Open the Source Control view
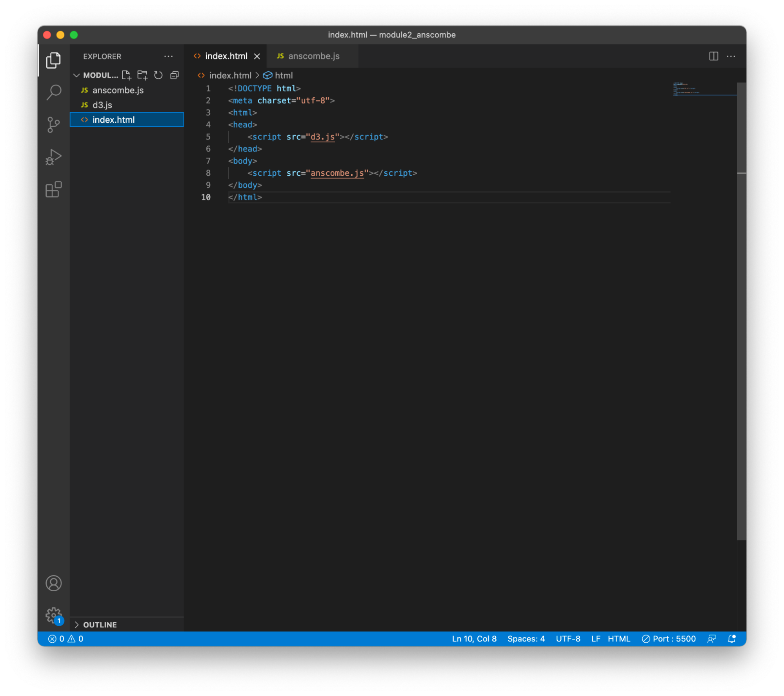The image size is (784, 696). tap(54, 125)
